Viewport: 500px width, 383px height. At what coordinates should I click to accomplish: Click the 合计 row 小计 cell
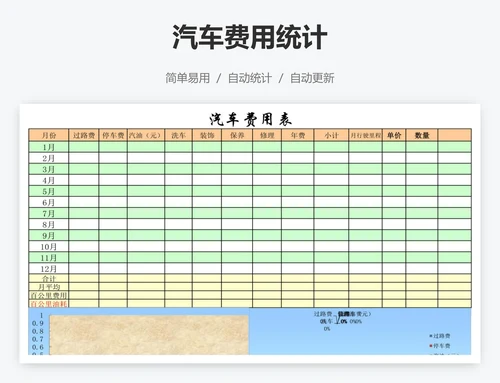(x=331, y=279)
